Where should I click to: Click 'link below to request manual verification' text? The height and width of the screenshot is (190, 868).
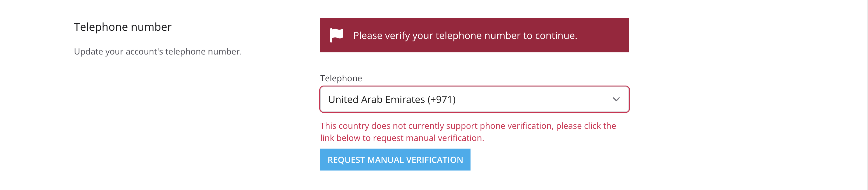pos(402,138)
